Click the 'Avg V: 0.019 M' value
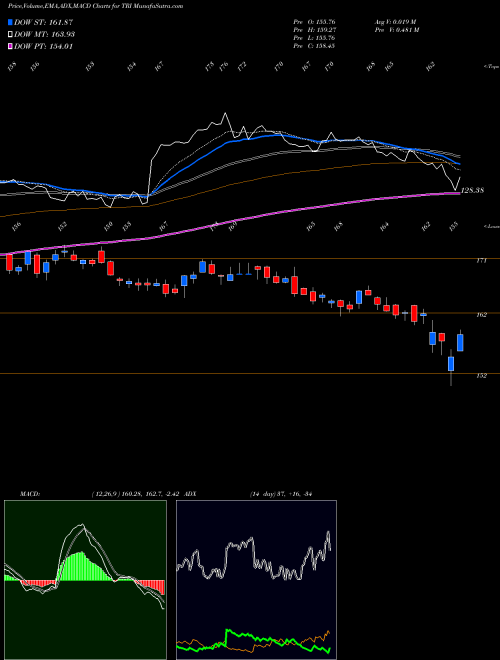500x660 pixels. (395, 22)
